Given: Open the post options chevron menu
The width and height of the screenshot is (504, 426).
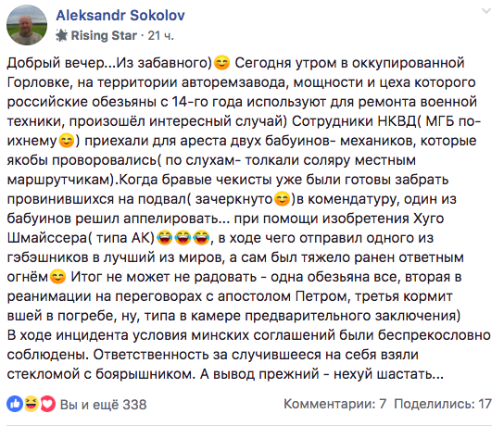Looking at the screenshot, I should (486, 11).
